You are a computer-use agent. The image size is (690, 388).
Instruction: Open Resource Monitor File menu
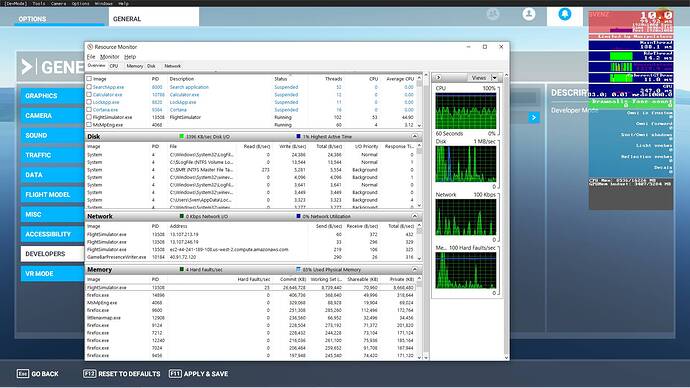(91, 57)
